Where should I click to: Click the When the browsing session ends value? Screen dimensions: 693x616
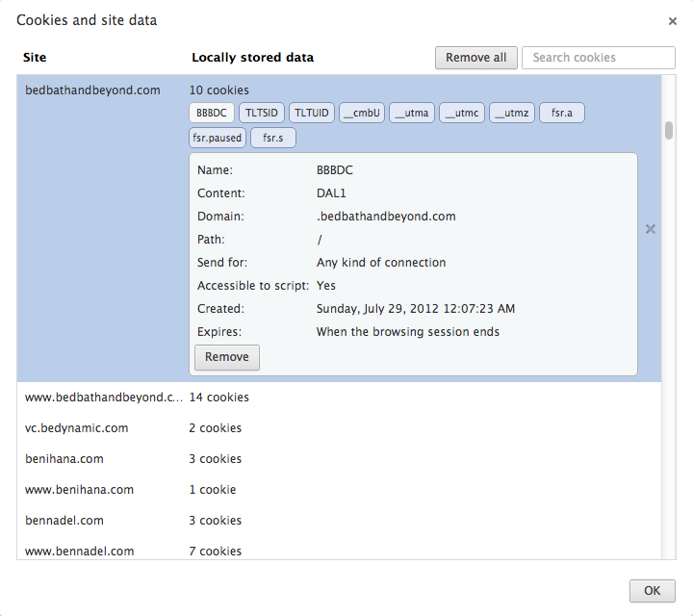click(408, 332)
